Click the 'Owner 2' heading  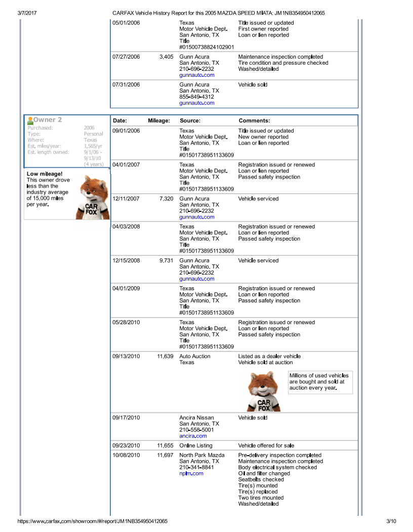pyautogui.click(x=48, y=120)
